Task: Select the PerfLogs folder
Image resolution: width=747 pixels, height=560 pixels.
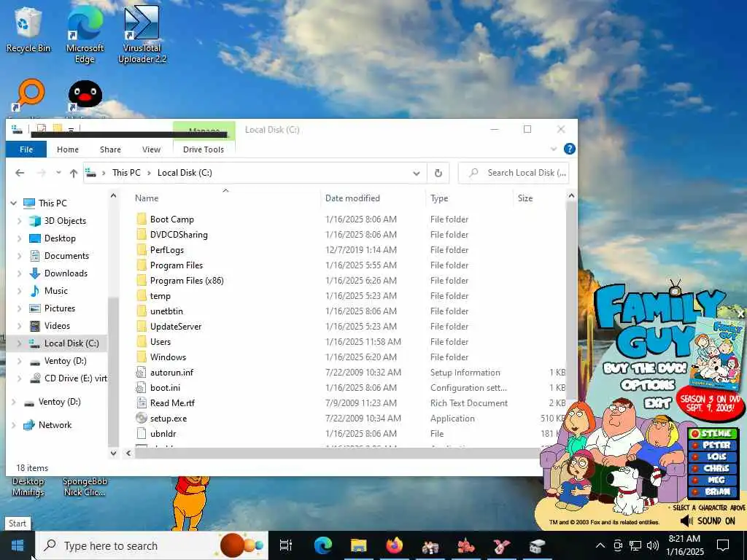Action: pos(167,250)
